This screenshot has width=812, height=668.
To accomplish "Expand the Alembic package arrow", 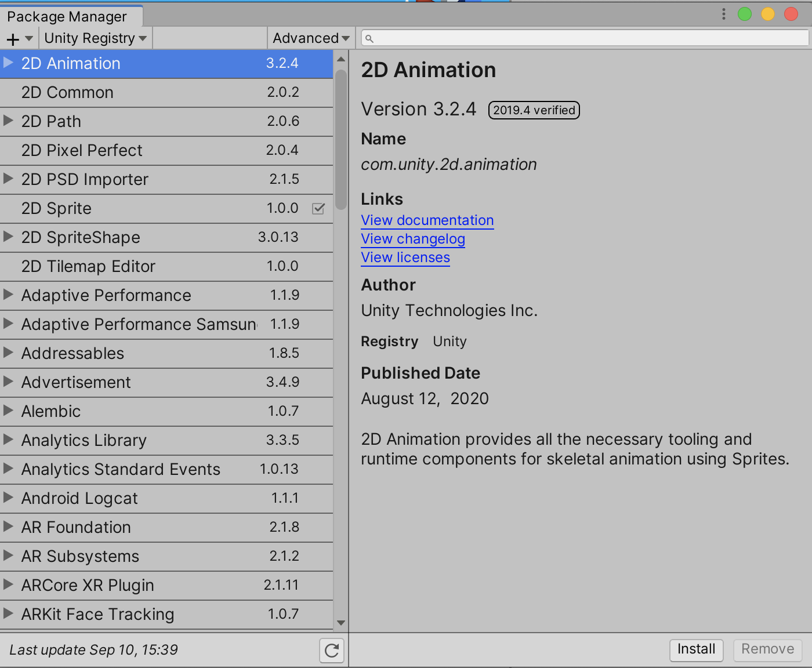I will coord(8,411).
